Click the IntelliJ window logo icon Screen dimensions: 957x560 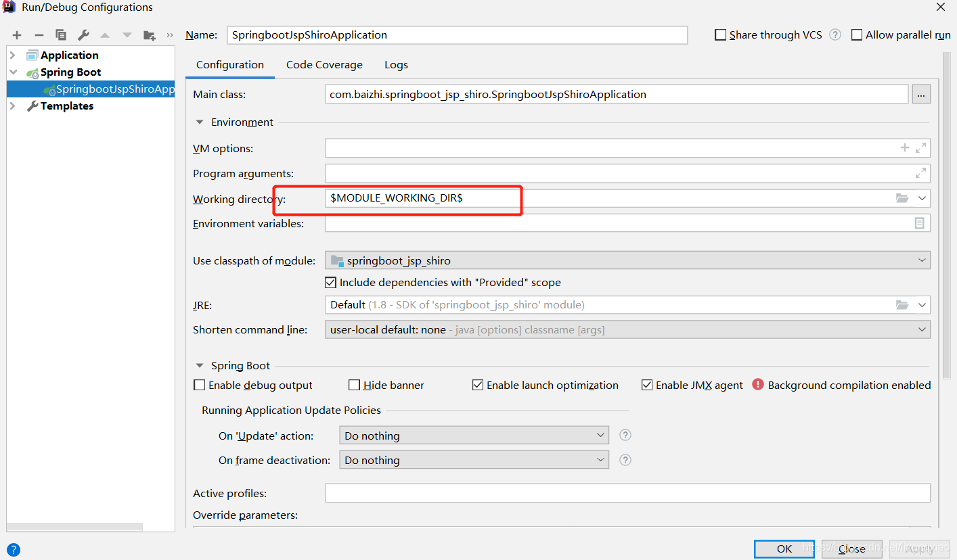tap(9, 7)
